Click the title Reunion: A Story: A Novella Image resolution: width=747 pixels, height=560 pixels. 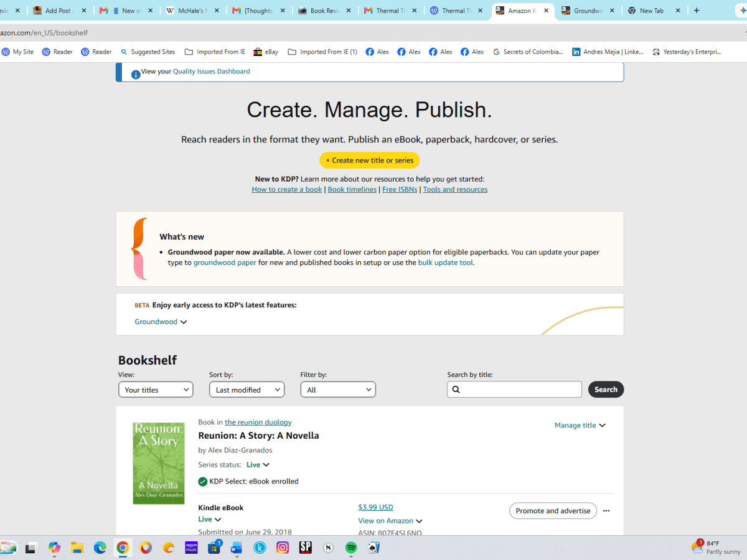tap(258, 436)
